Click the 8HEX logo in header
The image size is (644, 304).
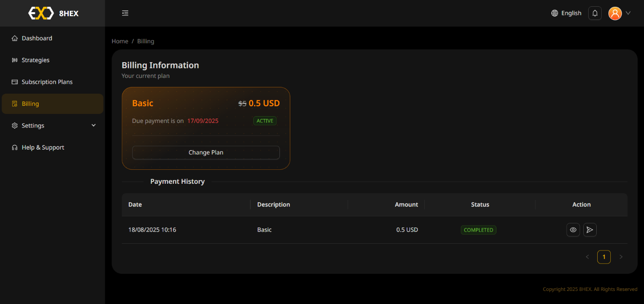(53, 14)
